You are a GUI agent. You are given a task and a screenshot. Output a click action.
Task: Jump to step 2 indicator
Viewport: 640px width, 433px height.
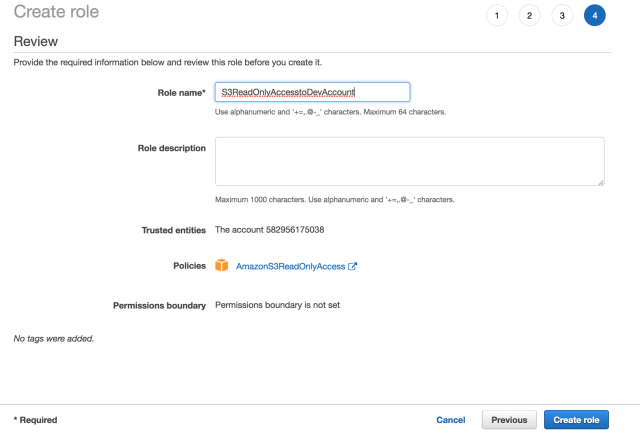529,15
